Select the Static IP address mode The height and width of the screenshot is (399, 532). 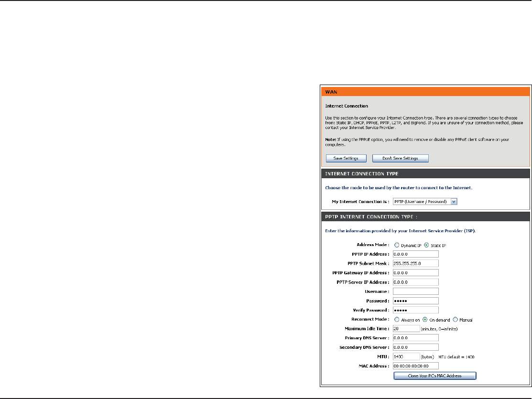pos(426,245)
